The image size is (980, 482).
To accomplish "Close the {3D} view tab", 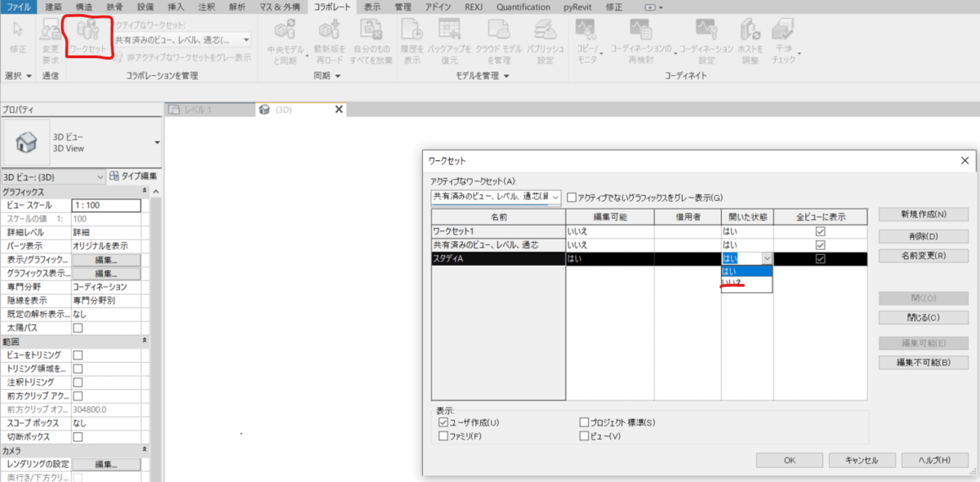I will (339, 109).
